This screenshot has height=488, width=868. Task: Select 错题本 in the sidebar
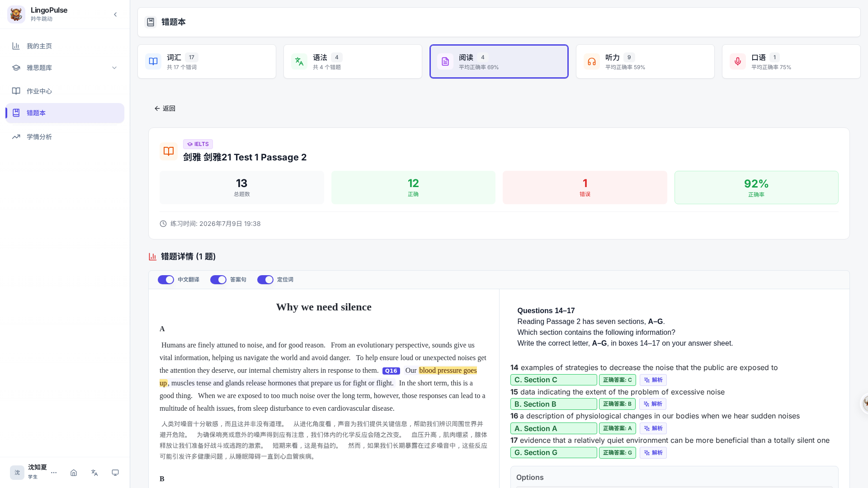click(x=65, y=113)
